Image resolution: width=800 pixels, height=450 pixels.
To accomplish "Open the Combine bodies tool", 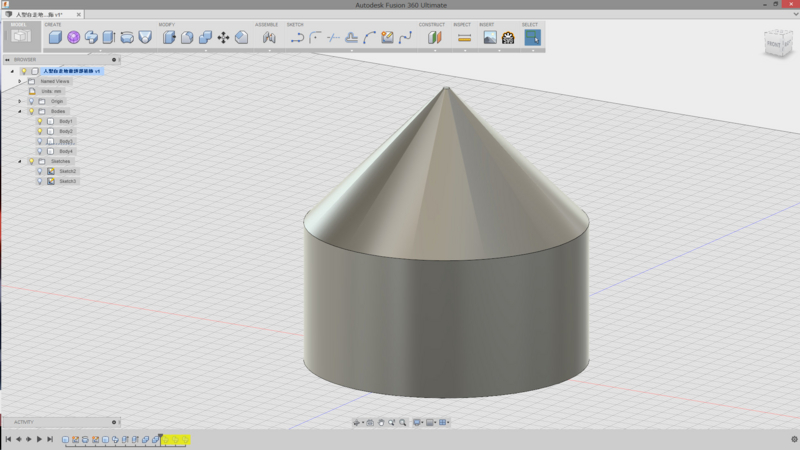I will coord(205,37).
